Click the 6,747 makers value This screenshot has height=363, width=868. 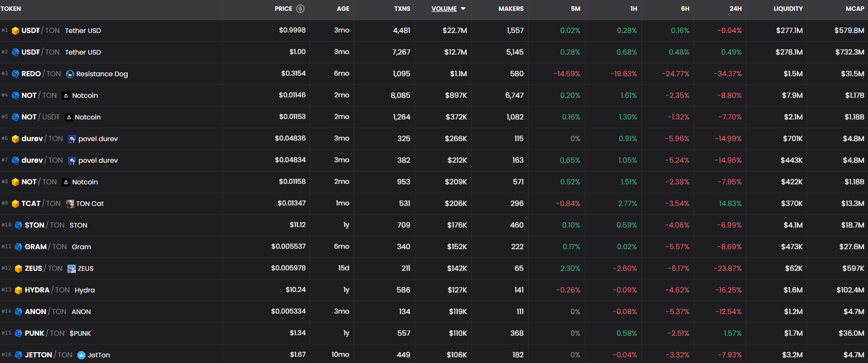point(515,96)
